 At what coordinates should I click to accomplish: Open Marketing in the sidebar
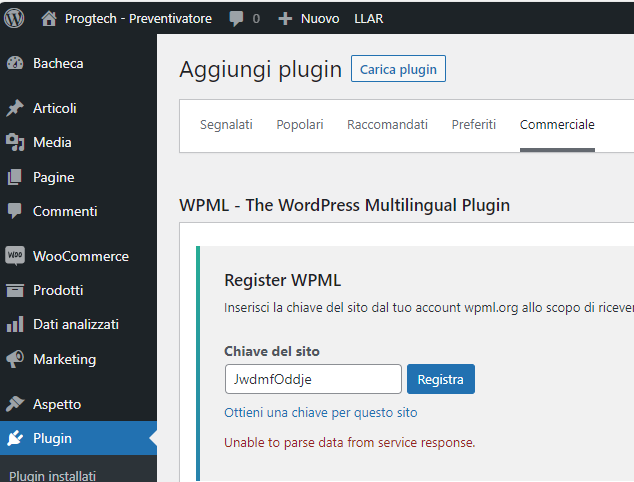pos(65,359)
